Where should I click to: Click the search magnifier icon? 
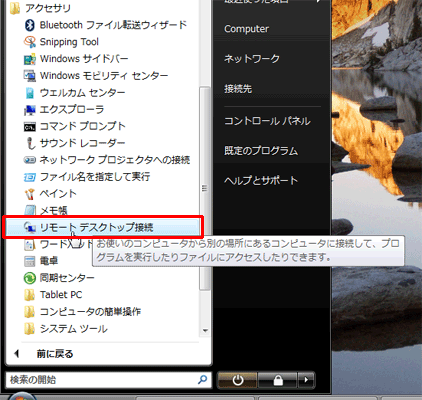coord(202,380)
